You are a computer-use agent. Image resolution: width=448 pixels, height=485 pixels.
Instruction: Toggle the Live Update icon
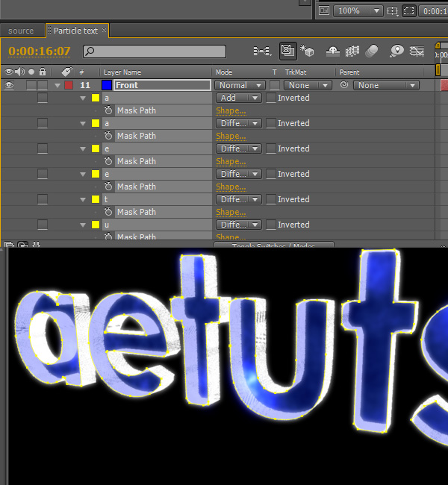click(288, 51)
